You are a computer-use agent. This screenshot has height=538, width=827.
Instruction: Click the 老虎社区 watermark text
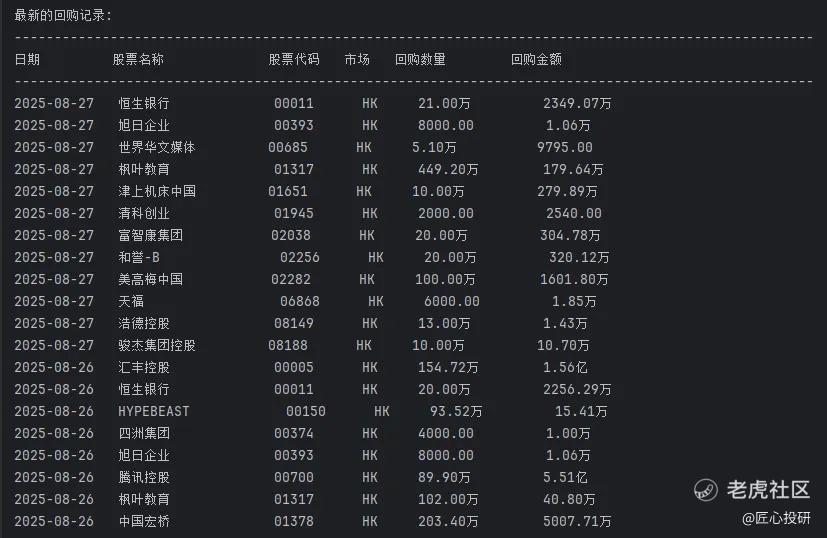click(768, 490)
